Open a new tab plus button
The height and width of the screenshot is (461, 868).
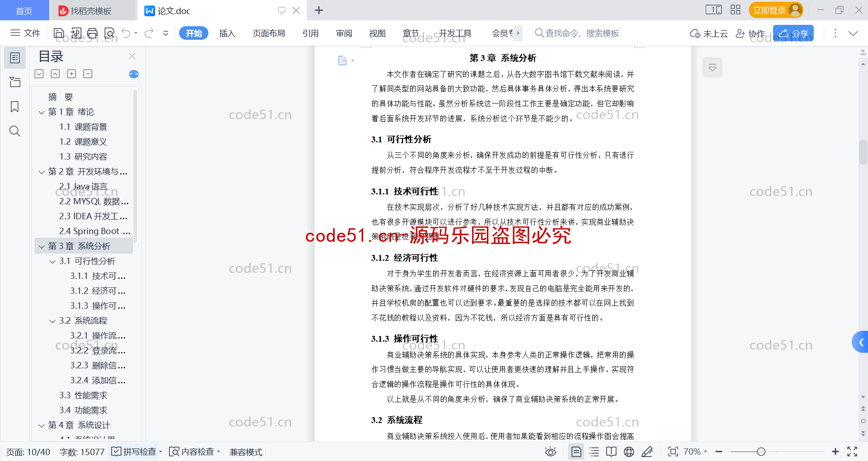319,10
